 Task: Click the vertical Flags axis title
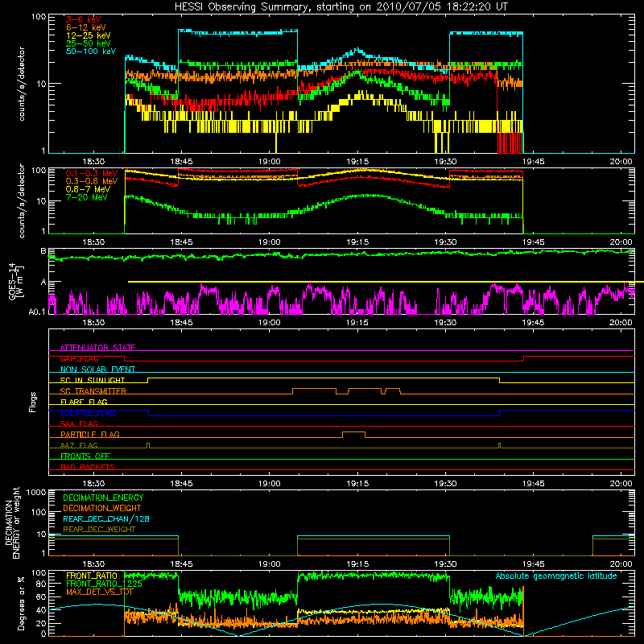33,402
